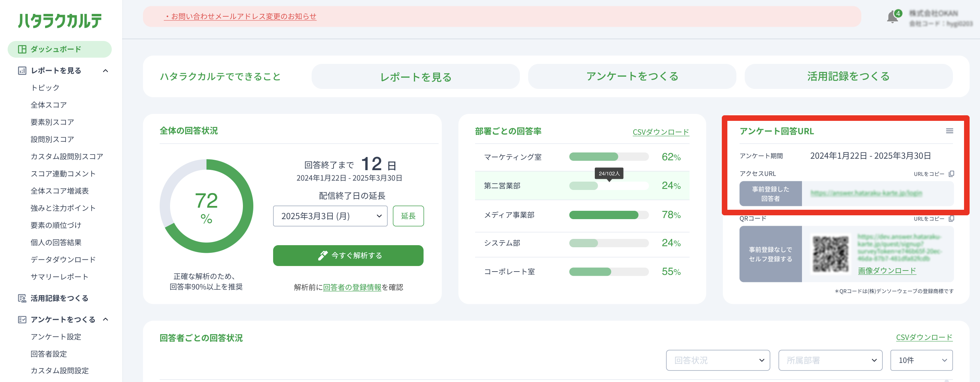This screenshot has width=980, height=382.
Task: Copy QR code URL via URLをコピー icon
Action: tap(952, 219)
